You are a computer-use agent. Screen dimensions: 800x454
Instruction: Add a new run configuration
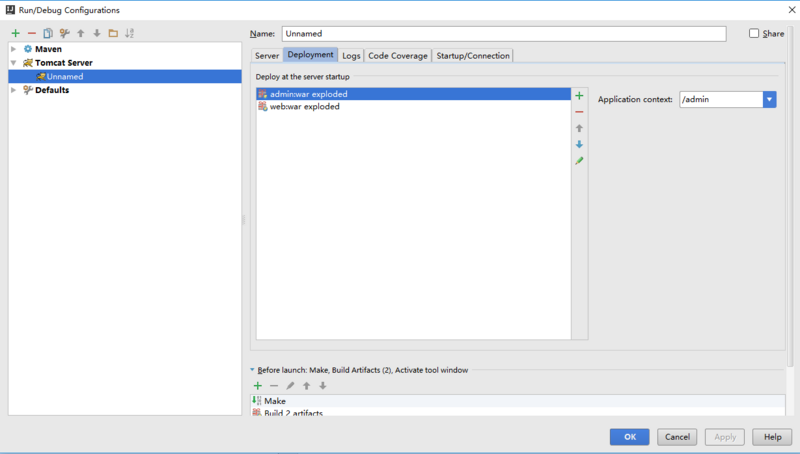(x=16, y=33)
